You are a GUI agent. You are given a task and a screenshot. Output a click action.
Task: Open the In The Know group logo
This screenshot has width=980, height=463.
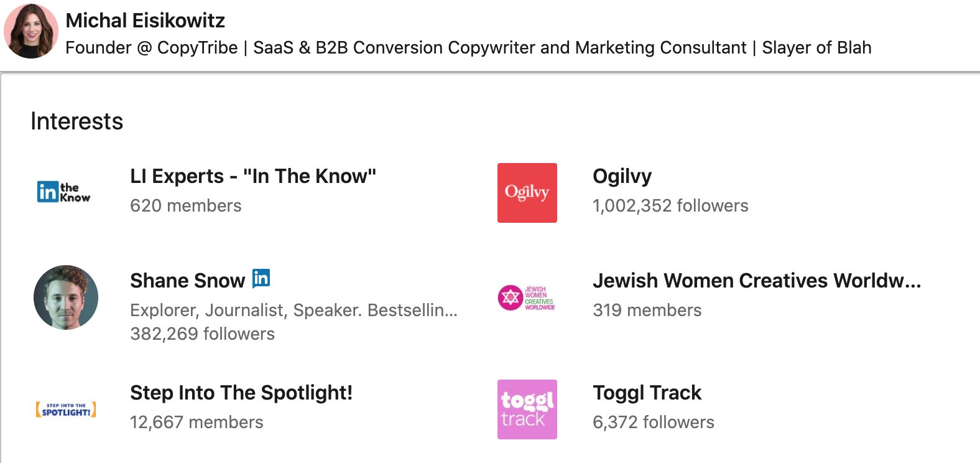64,192
